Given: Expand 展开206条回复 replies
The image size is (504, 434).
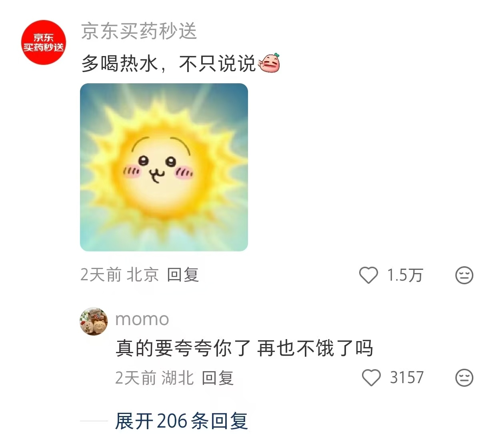Looking at the screenshot, I should pyautogui.click(x=182, y=421).
